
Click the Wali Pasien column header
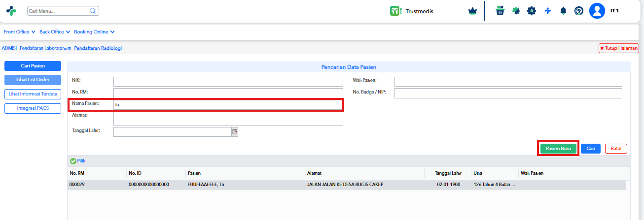click(x=532, y=173)
